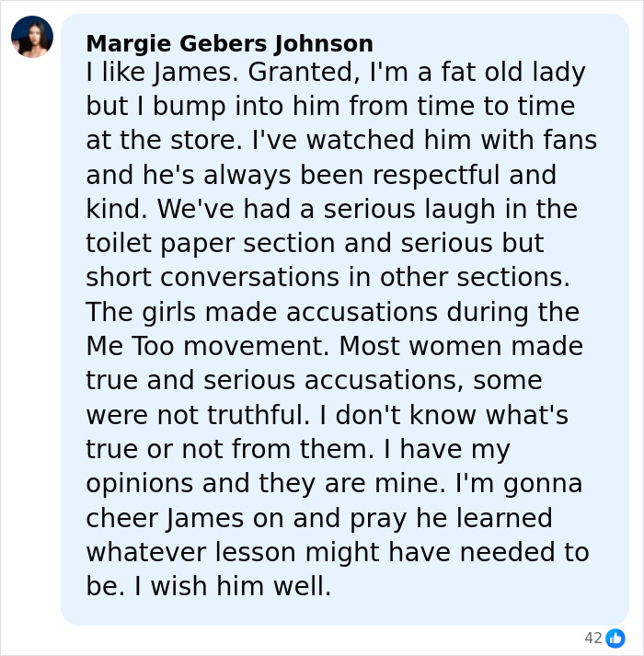644x656 pixels.
Task: Click the blue thumbs-up reaction icon
Action: pyautogui.click(x=615, y=638)
